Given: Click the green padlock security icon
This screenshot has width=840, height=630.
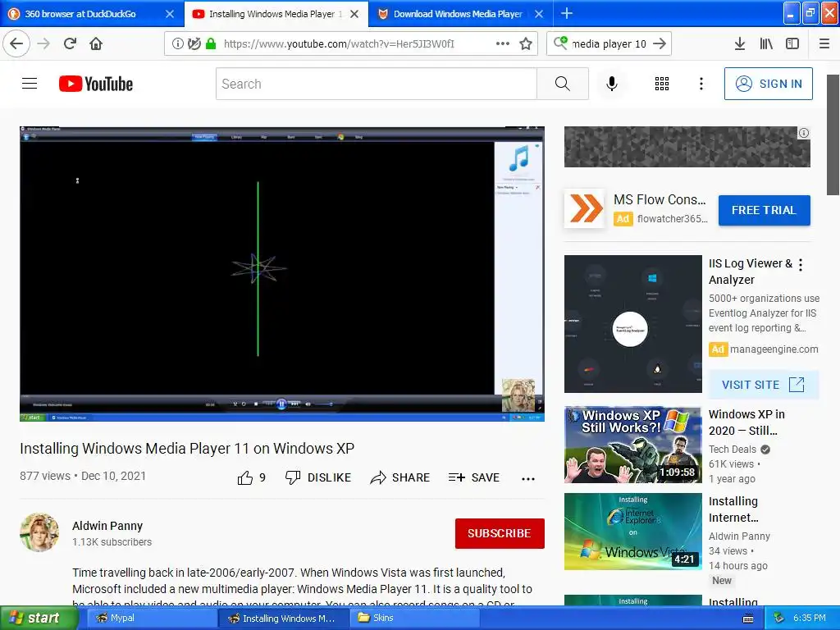Looking at the screenshot, I should click(x=211, y=43).
